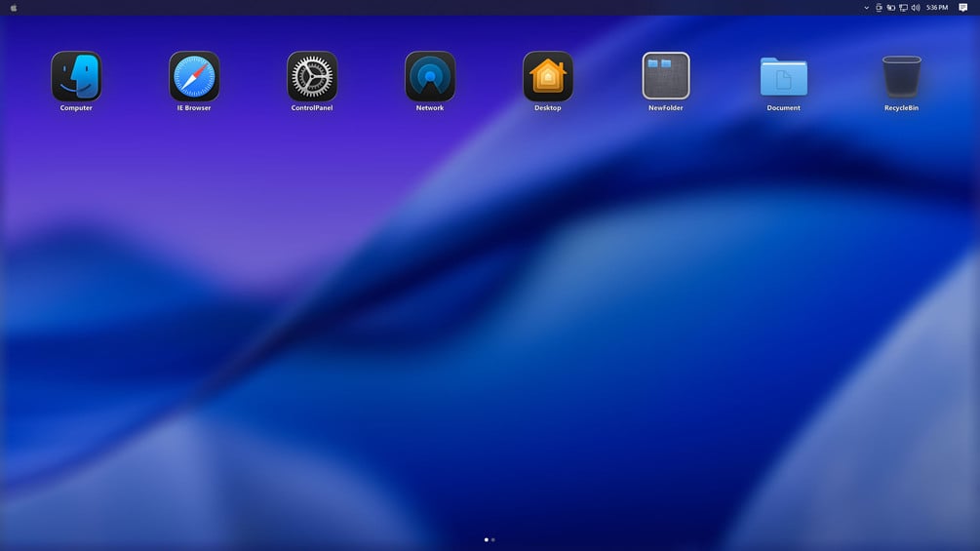Image resolution: width=980 pixels, height=551 pixels.
Task: Click the "ControlPanel" label text
Action: click(312, 108)
